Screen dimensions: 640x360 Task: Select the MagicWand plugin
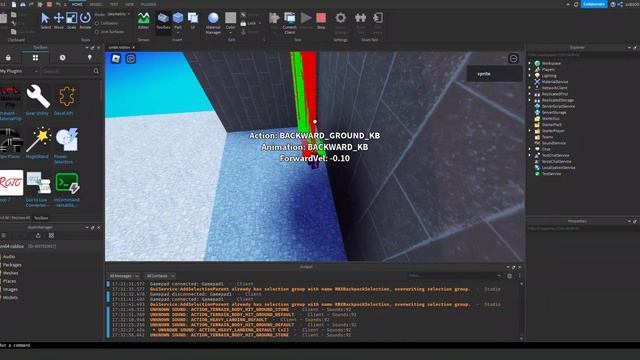pyautogui.click(x=38, y=143)
